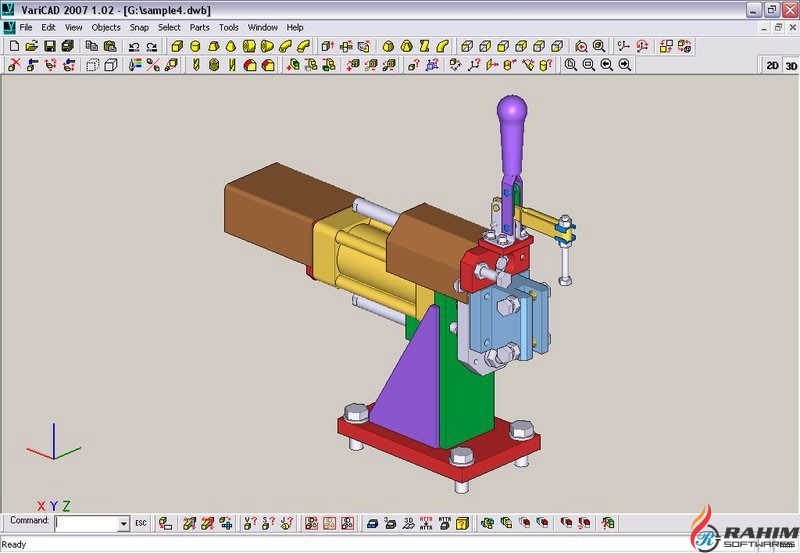Open the Snap menu
Screen dimensions: 800x553
(x=139, y=27)
